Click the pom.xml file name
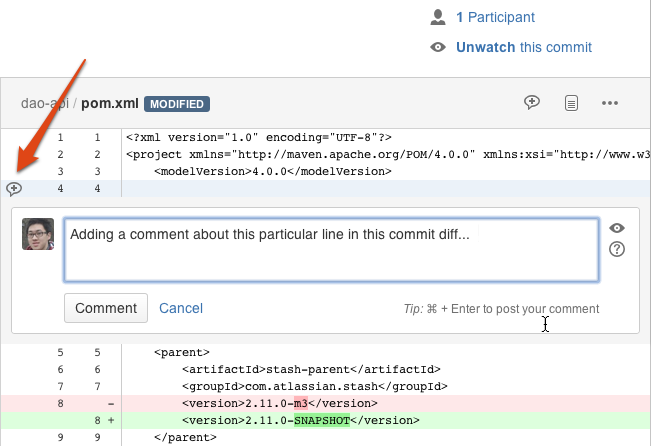 110,103
